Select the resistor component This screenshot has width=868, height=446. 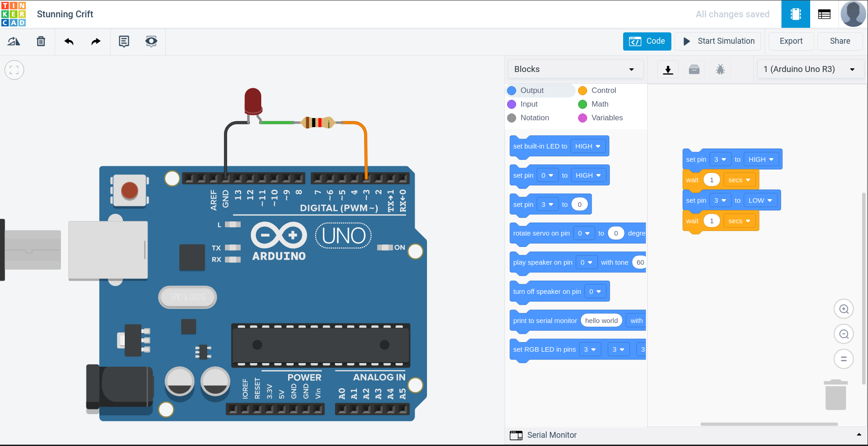click(x=318, y=123)
